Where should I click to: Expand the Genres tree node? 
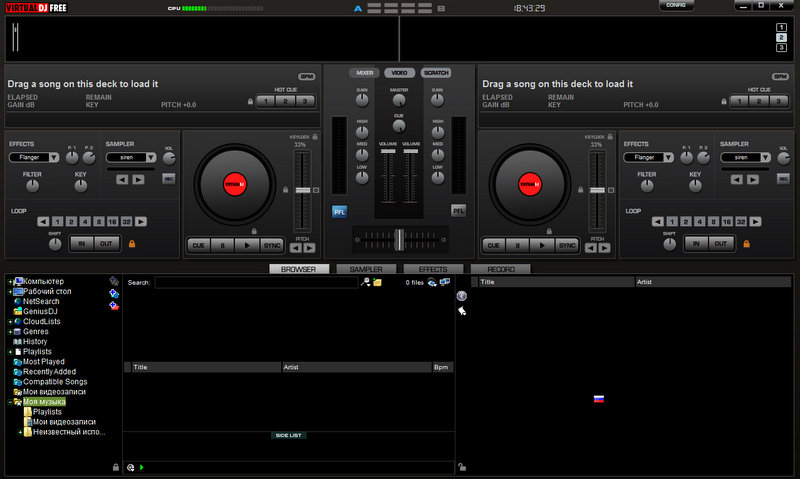click(10, 332)
